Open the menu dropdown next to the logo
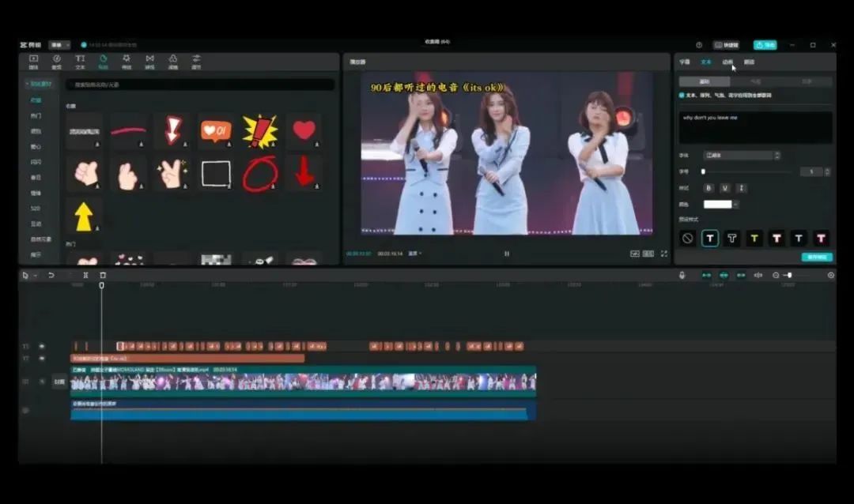The image size is (854, 504). pos(59,44)
